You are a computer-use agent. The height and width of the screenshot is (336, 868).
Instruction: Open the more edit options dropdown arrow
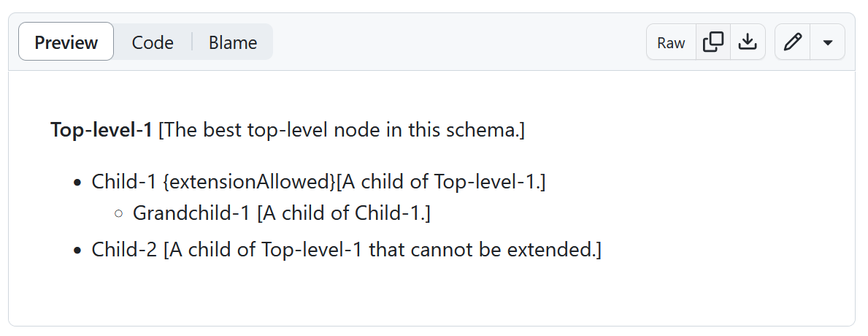pos(828,42)
